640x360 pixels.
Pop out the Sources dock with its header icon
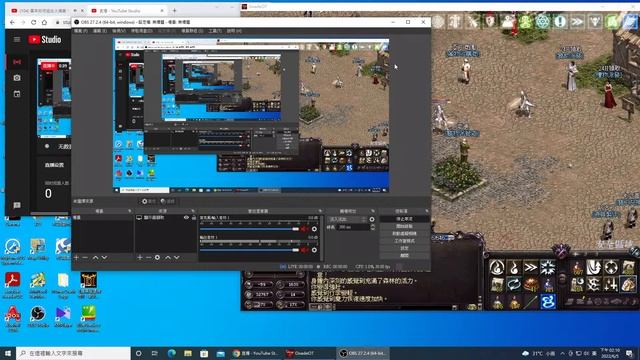193,211
